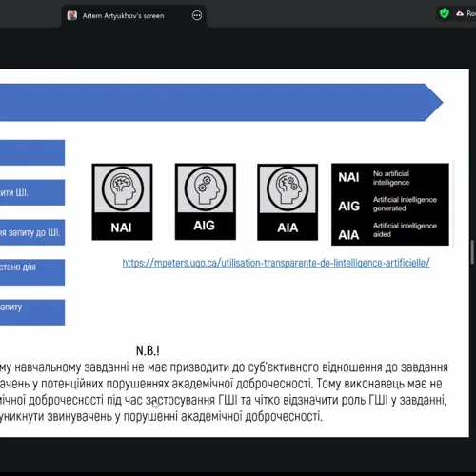
Task: Click the 'Artificial intelligence generated' legend text
Action: (405, 204)
